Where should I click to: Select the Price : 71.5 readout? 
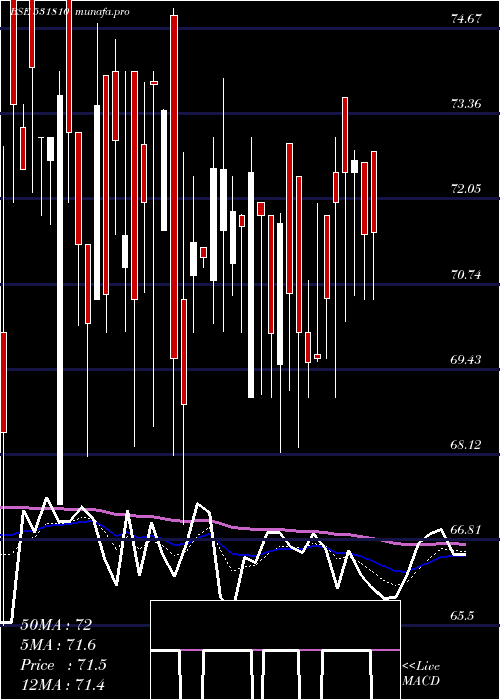coord(63,665)
